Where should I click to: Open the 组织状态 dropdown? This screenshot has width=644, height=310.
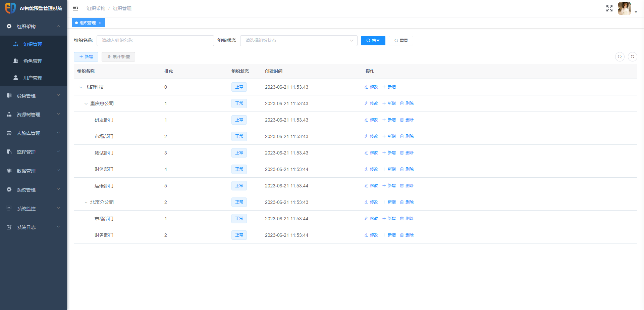coord(299,41)
